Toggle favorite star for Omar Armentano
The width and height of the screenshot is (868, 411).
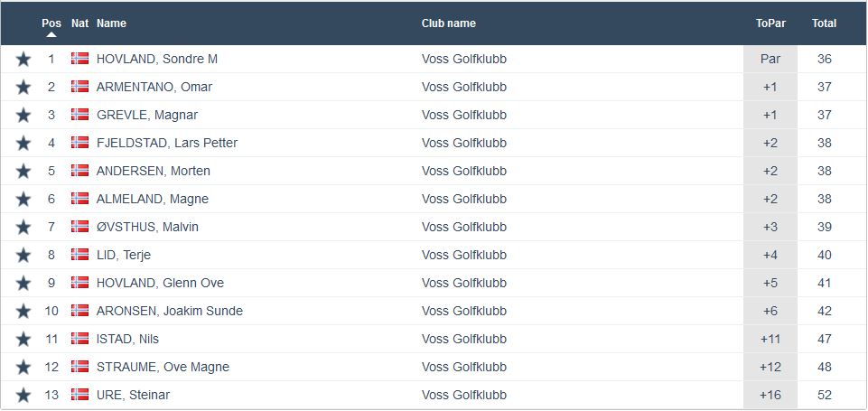click(23, 88)
